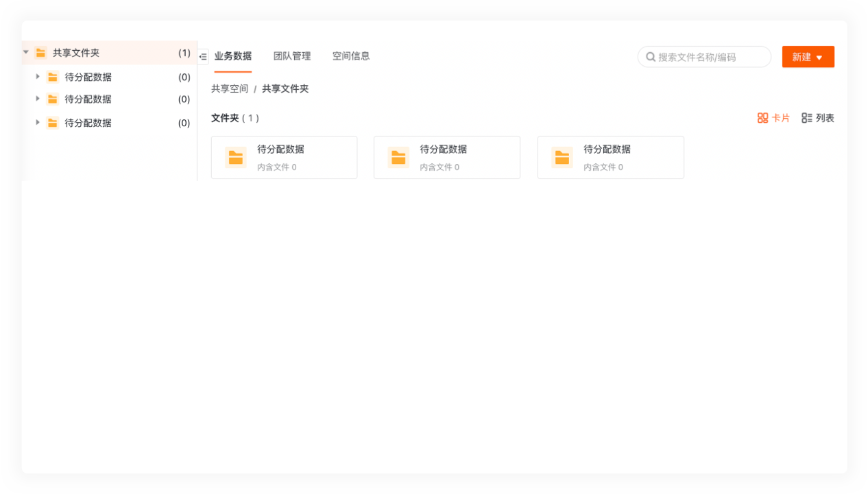Click the folder icon on middle card
The height and width of the screenshot is (494, 868).
tap(398, 157)
